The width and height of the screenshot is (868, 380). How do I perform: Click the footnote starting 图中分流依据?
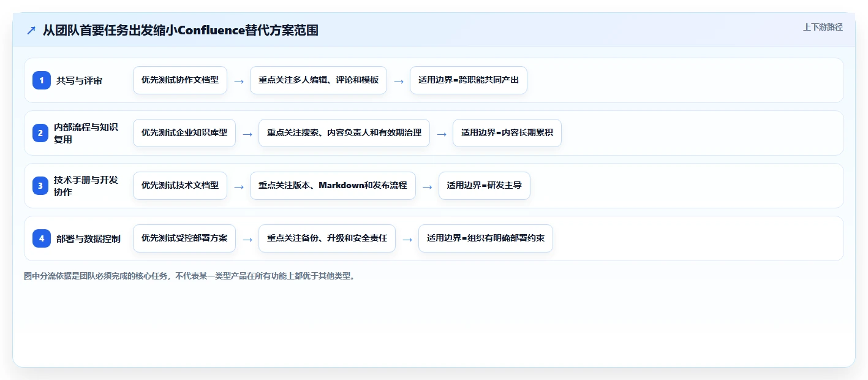point(189,276)
